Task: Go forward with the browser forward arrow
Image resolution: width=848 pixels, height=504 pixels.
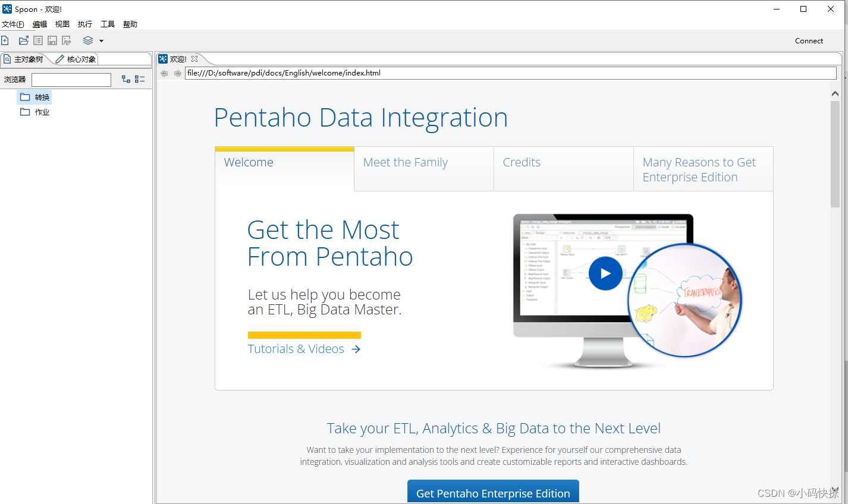Action: pos(177,73)
